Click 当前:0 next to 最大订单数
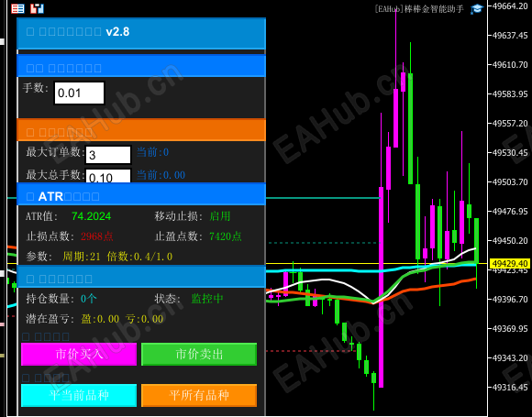 tap(152, 152)
